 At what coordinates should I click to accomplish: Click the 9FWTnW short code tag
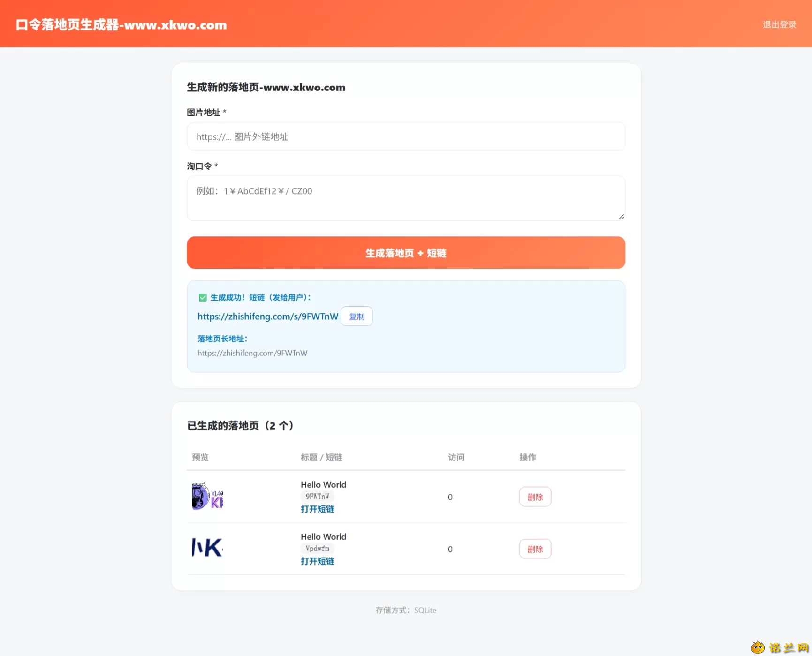(318, 497)
